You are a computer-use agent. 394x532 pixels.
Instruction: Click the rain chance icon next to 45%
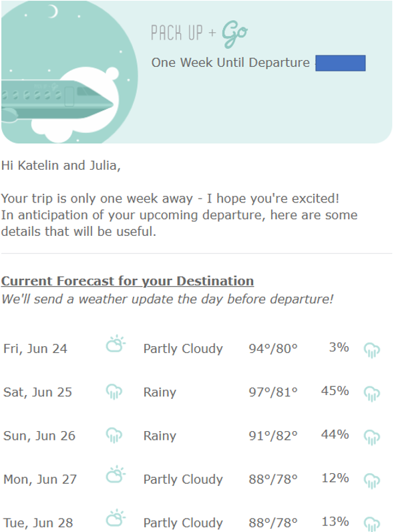371,394
